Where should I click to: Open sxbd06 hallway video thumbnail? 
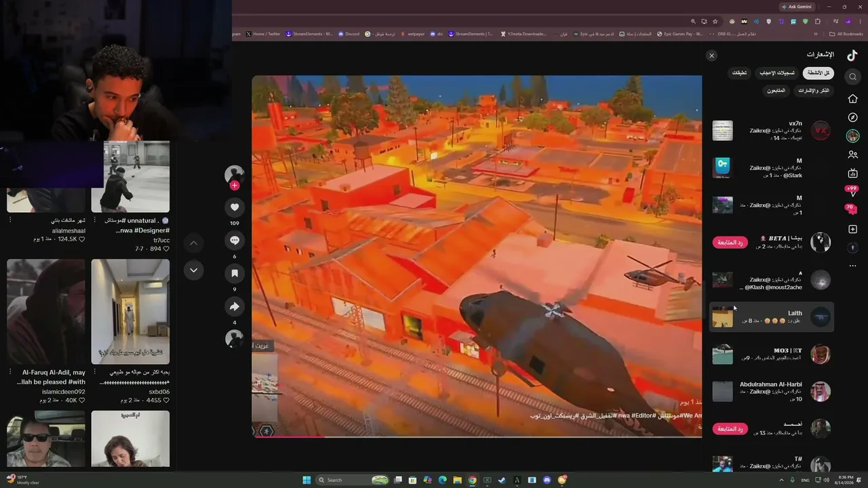(130, 312)
